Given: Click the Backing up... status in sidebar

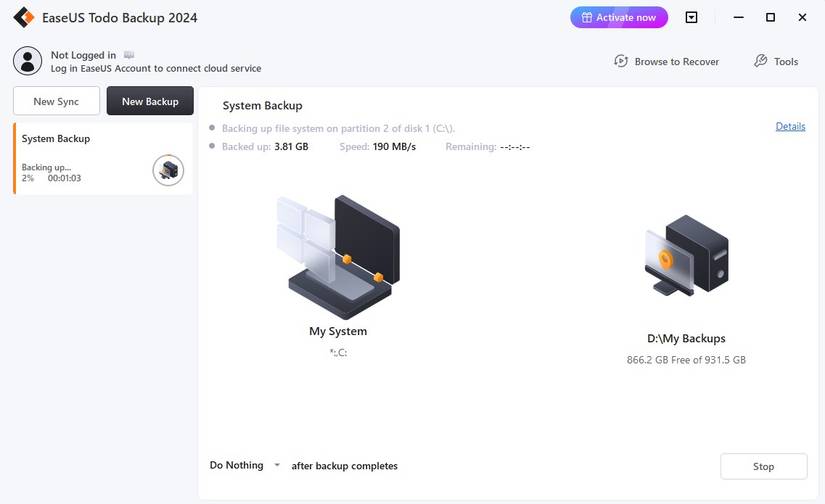Looking at the screenshot, I should click(46, 167).
